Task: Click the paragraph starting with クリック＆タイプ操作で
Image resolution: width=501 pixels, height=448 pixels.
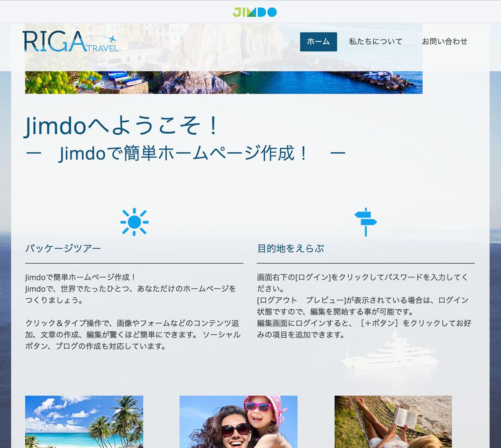Action: pyautogui.click(x=133, y=335)
